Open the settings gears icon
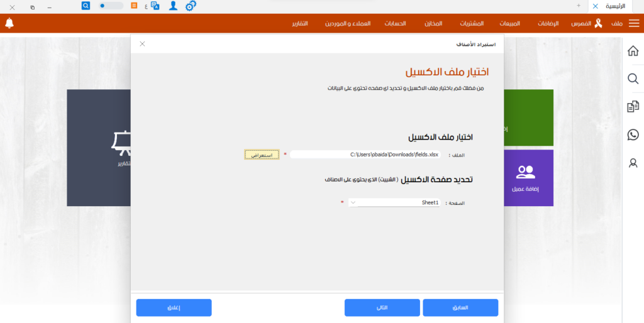644x323 pixels. [191, 6]
